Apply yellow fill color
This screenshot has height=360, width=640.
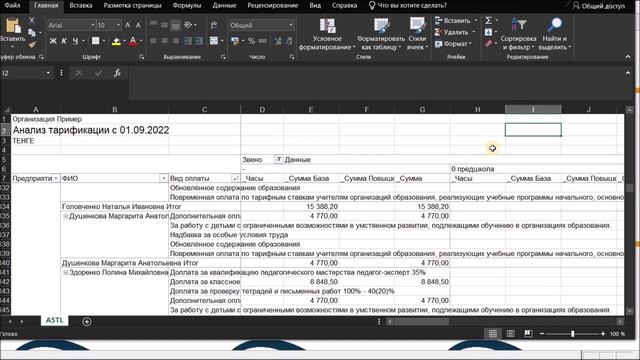tap(116, 41)
